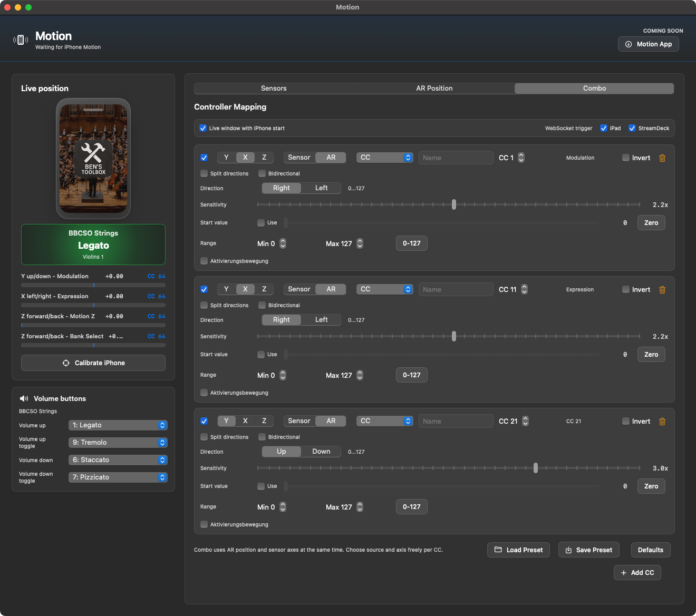The image size is (696, 616).
Task: Apply 0-127 range preset for CC 21
Action: 412,507
